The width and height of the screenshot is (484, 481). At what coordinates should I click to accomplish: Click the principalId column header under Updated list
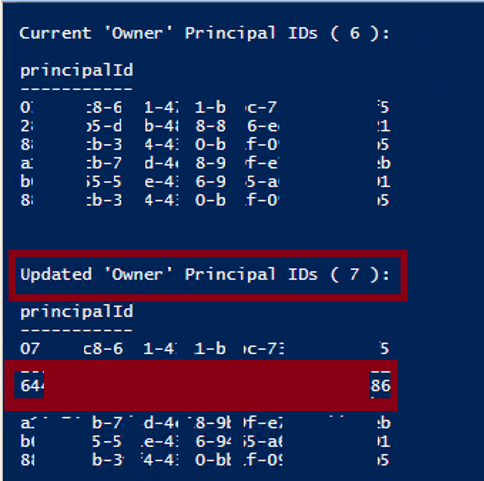(77, 312)
